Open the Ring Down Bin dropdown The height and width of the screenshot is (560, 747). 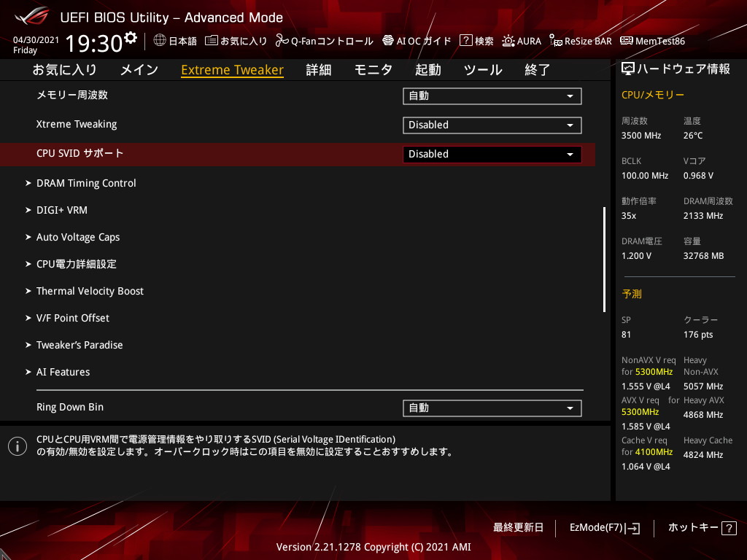coord(492,408)
